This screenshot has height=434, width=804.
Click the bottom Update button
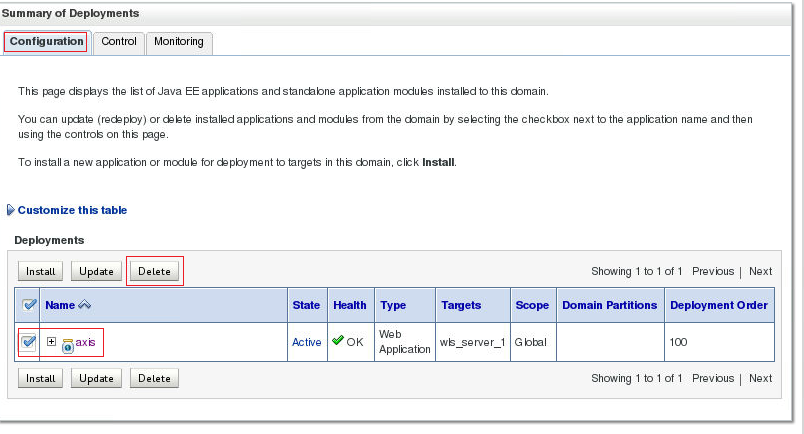(96, 378)
